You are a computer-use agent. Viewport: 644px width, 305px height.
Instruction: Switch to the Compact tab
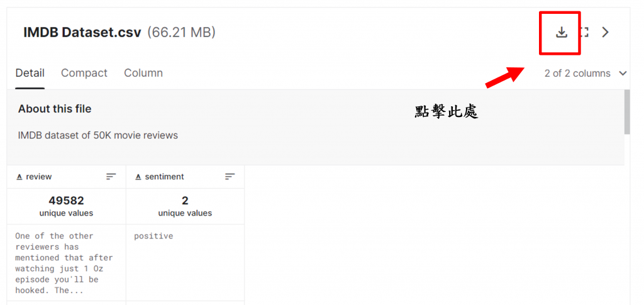[84, 73]
